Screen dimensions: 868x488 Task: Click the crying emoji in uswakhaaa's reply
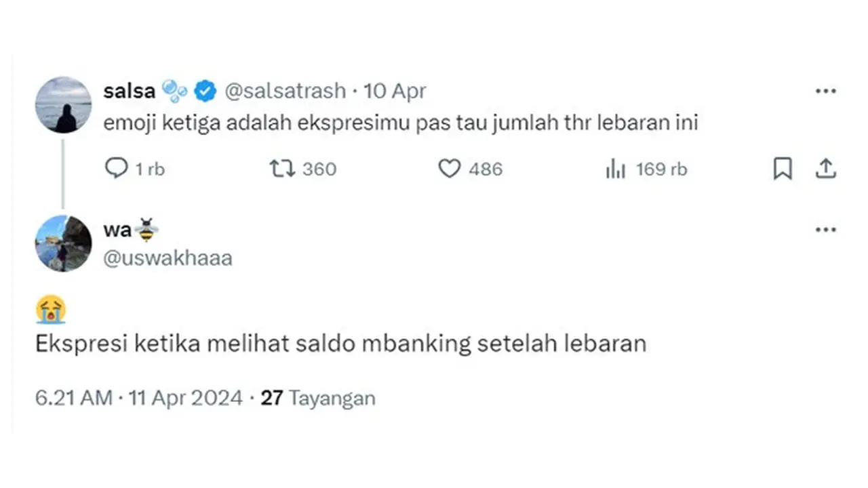tap(51, 310)
